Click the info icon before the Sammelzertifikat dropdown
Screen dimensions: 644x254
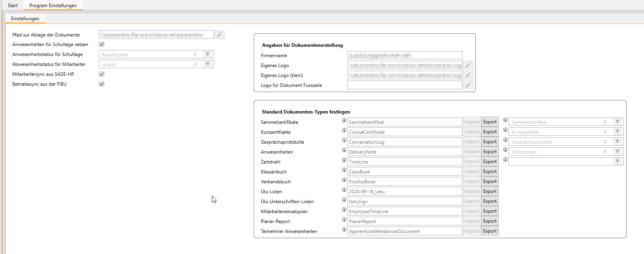[x=505, y=120]
